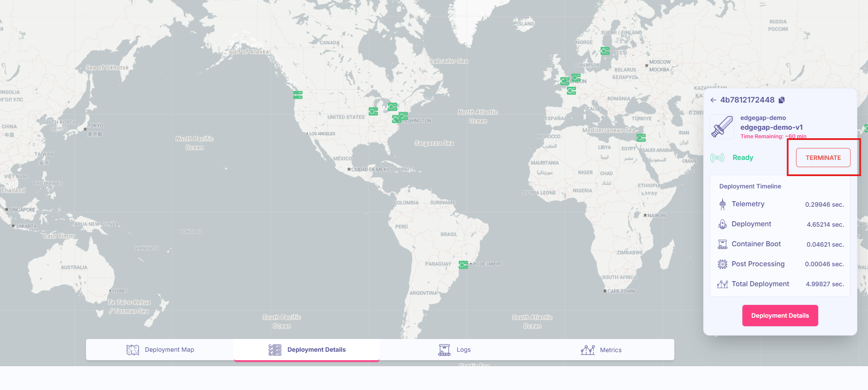
Task: Click the Telemetry tower icon
Action: tap(722, 205)
